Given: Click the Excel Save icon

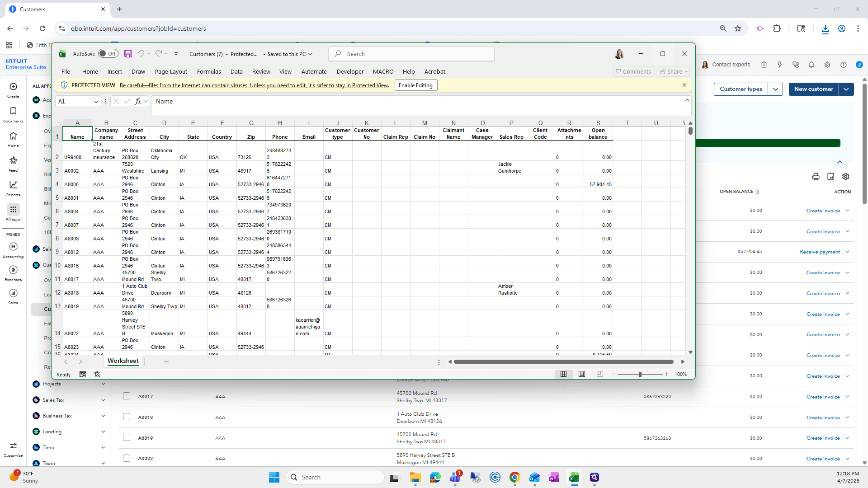Looking at the screenshot, I should click(128, 54).
